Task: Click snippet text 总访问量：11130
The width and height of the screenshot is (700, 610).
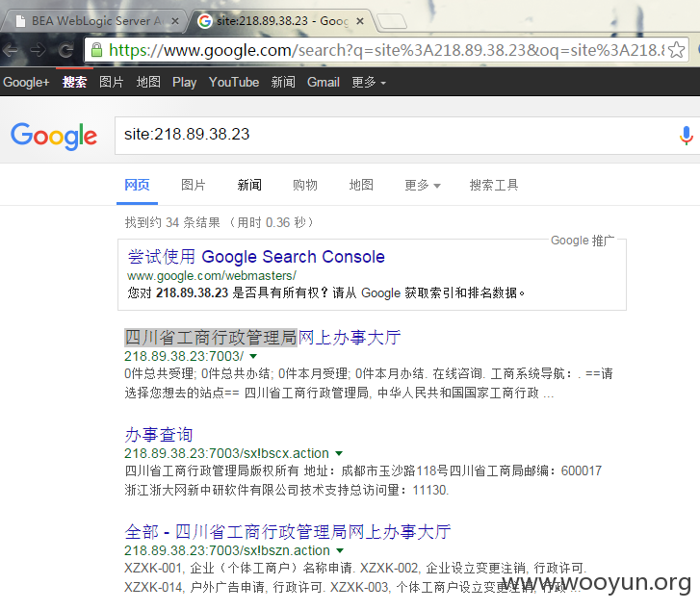Action: click(400, 490)
